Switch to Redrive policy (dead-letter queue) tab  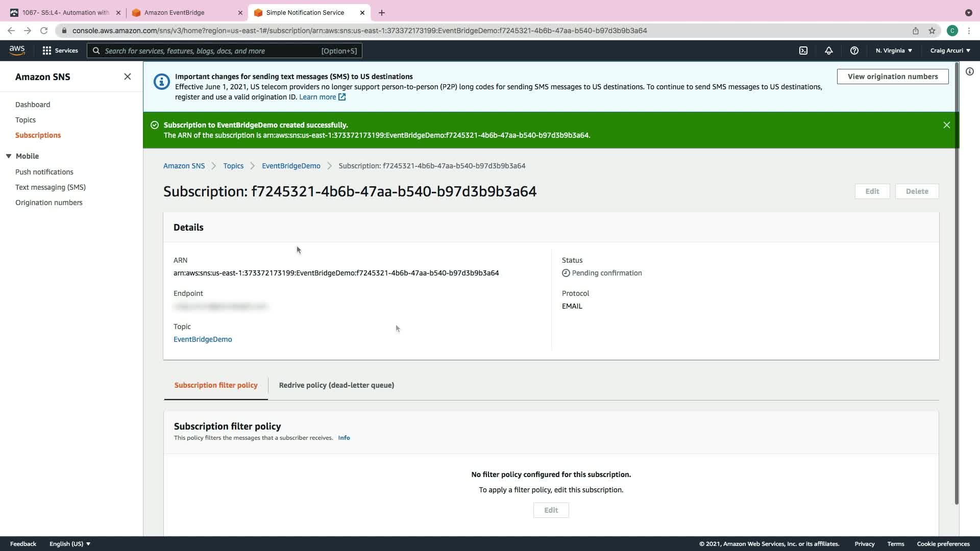click(x=336, y=385)
